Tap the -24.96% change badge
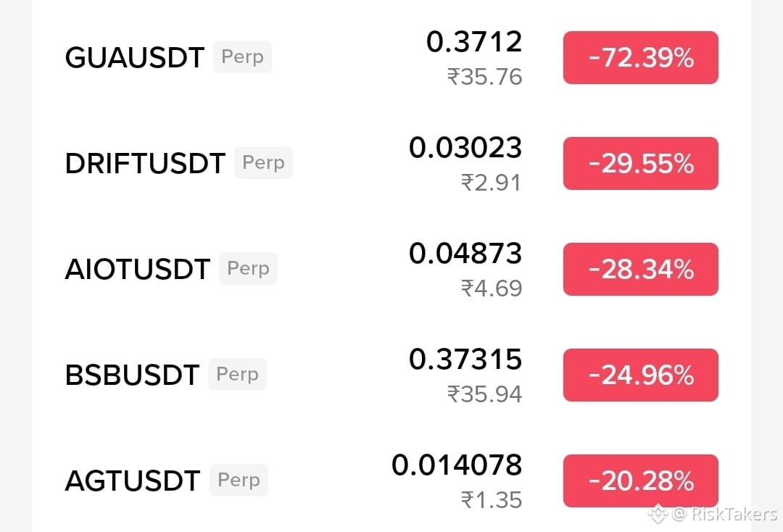Image resolution: width=783 pixels, height=532 pixels. tap(641, 375)
